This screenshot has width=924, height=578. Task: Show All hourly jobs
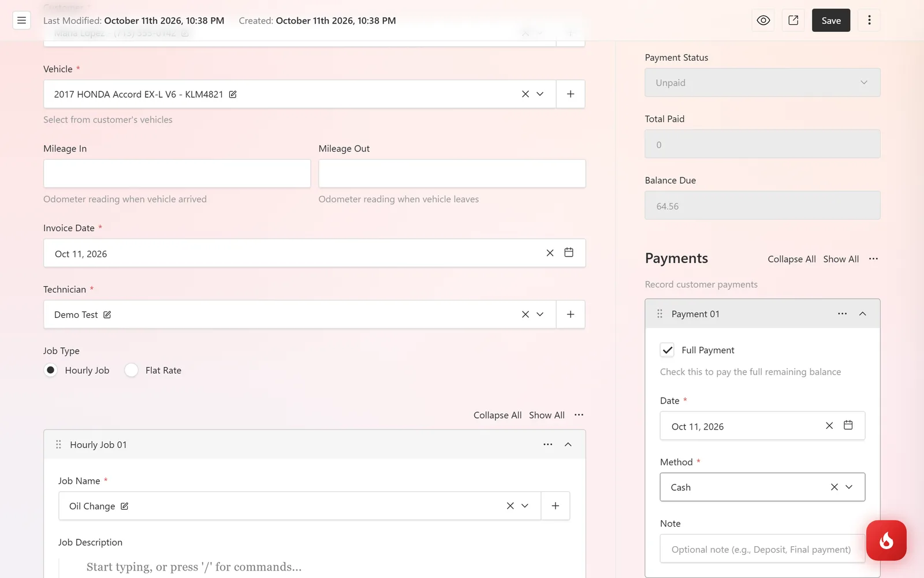pos(547,415)
